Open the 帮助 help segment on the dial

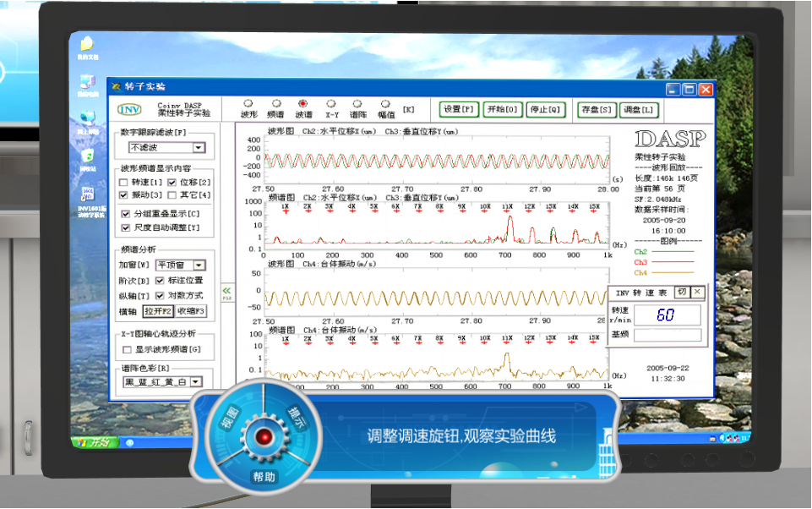point(264,477)
